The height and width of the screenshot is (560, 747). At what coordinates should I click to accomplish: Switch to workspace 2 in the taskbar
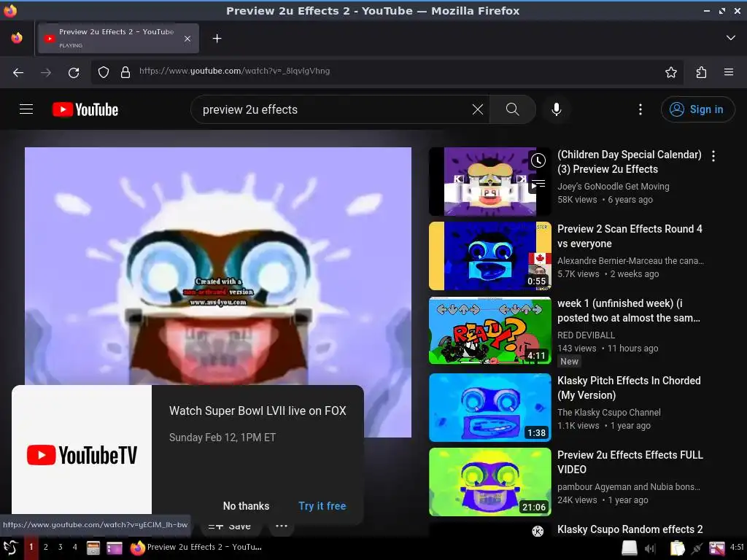pos(46,547)
